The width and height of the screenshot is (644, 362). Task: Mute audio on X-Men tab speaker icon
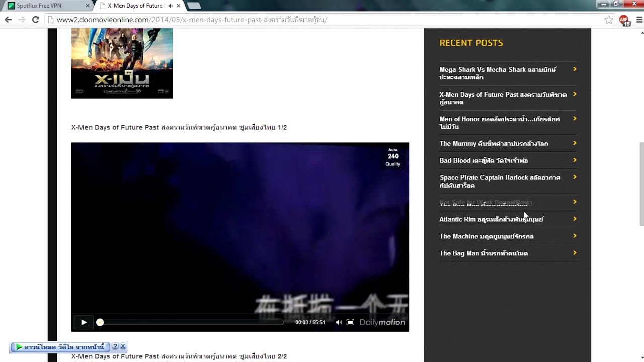click(170, 6)
